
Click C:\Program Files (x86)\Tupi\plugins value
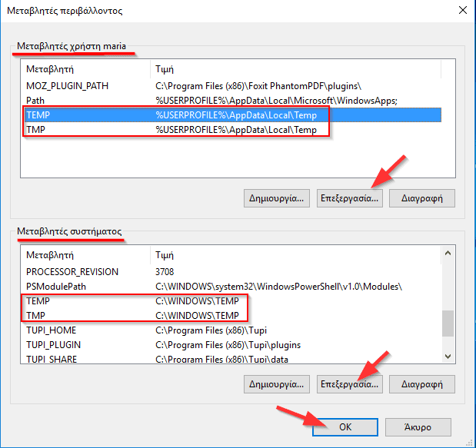pos(228,345)
